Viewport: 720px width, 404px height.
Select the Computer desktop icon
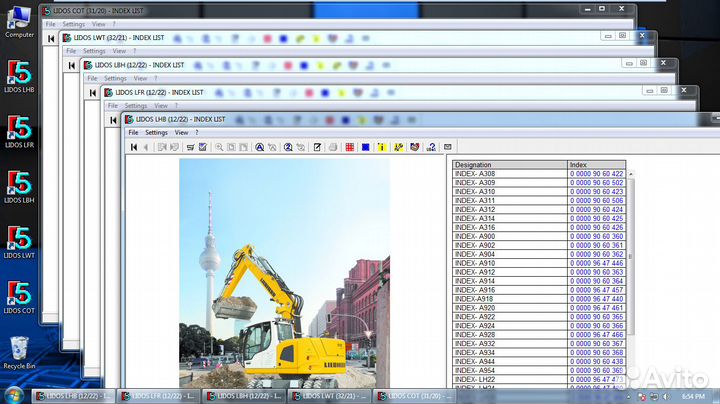pyautogui.click(x=19, y=22)
